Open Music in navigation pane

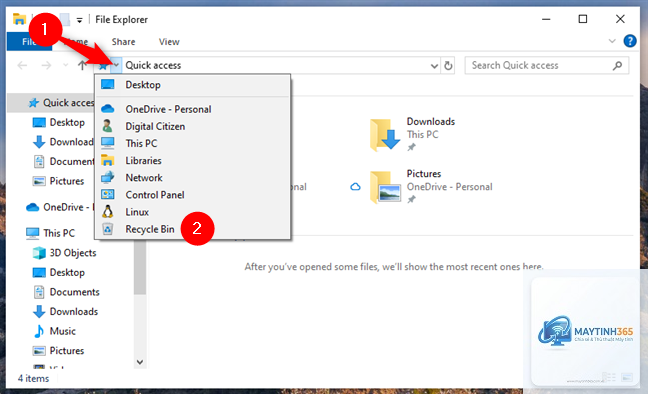point(62,331)
